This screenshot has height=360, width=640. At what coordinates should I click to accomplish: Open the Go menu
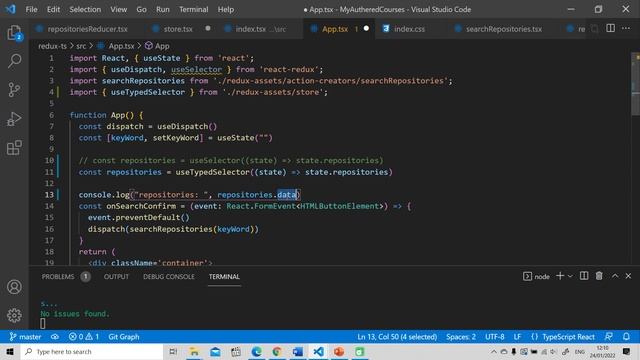[x=141, y=9]
